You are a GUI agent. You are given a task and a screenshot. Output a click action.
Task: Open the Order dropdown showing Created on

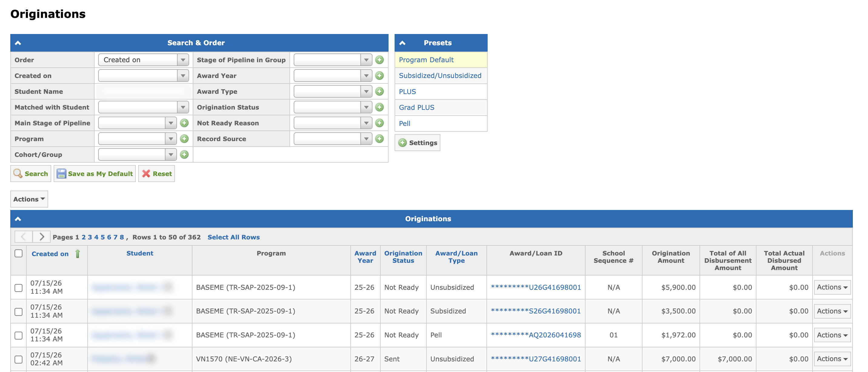click(143, 60)
